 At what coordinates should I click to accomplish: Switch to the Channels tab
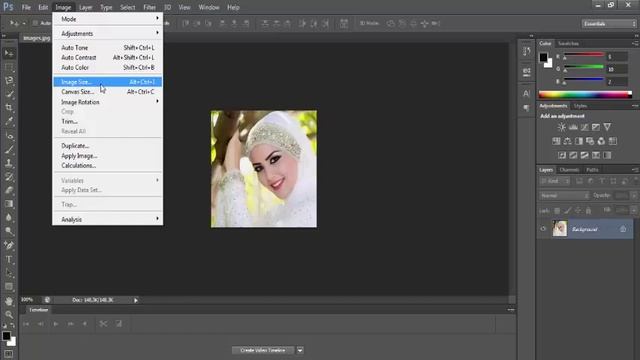569,170
